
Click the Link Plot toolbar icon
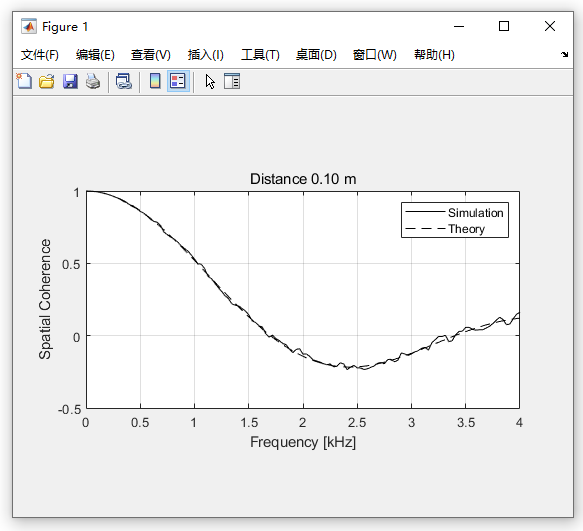click(x=124, y=81)
